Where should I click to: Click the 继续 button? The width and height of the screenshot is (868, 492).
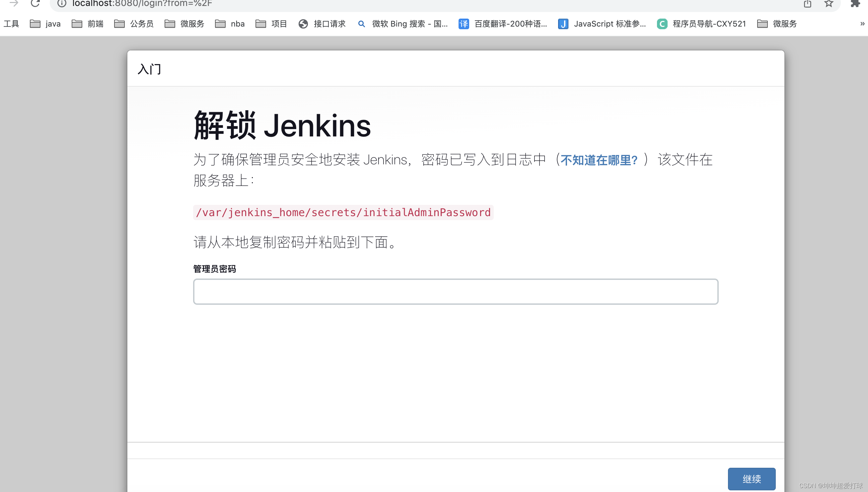pos(751,478)
